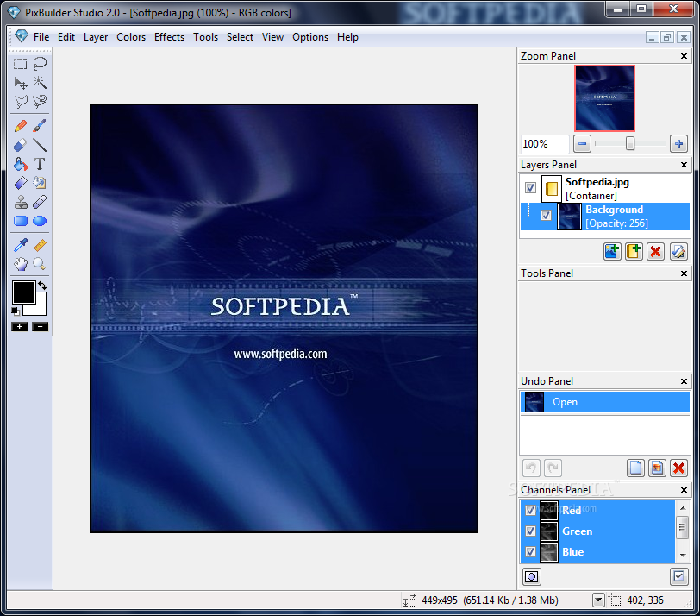
Task: Close the Channels Panel
Action: click(x=684, y=490)
